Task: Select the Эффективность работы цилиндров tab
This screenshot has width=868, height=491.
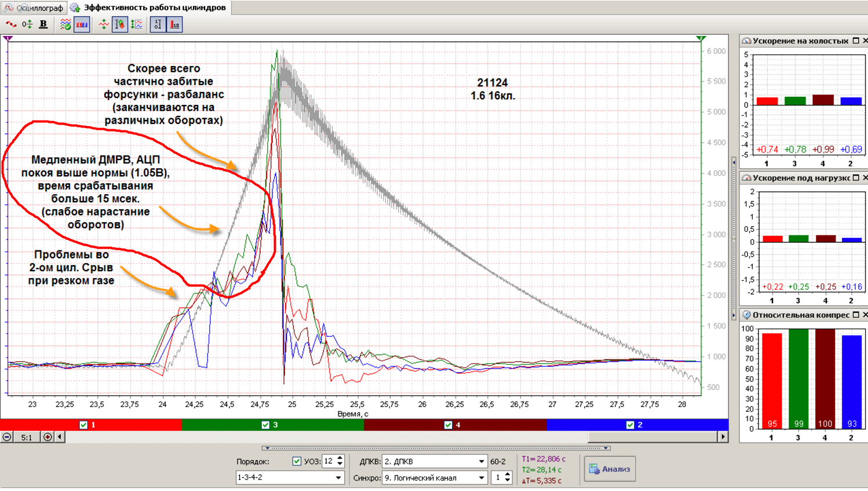Action: pyautogui.click(x=149, y=8)
